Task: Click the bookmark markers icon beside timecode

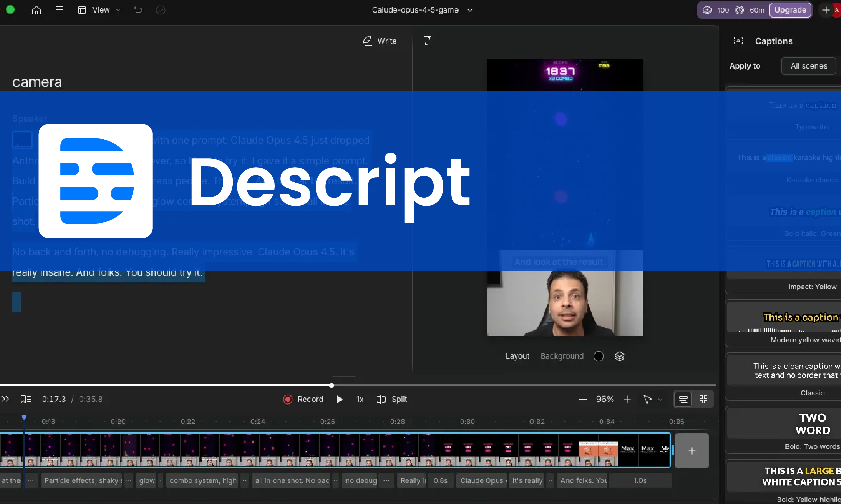Action: coord(26,399)
